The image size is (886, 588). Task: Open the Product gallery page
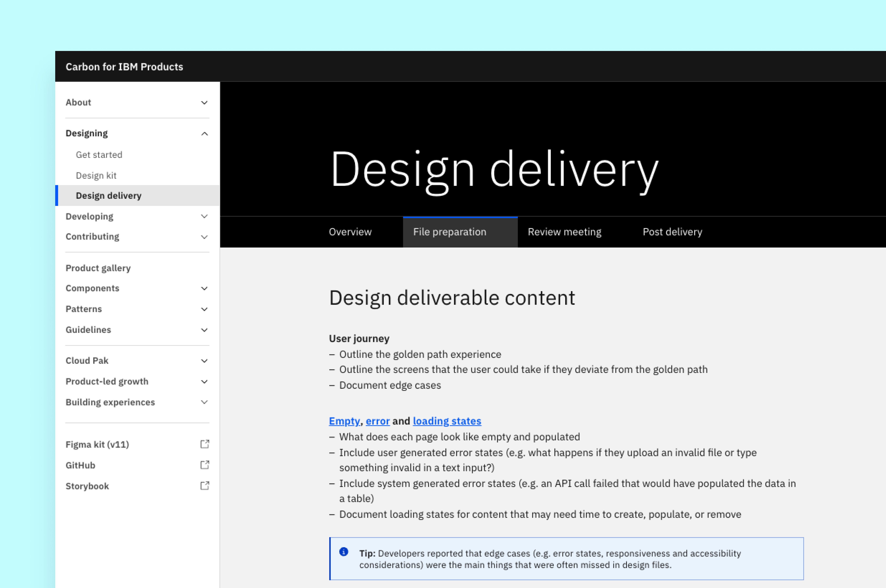click(x=98, y=268)
